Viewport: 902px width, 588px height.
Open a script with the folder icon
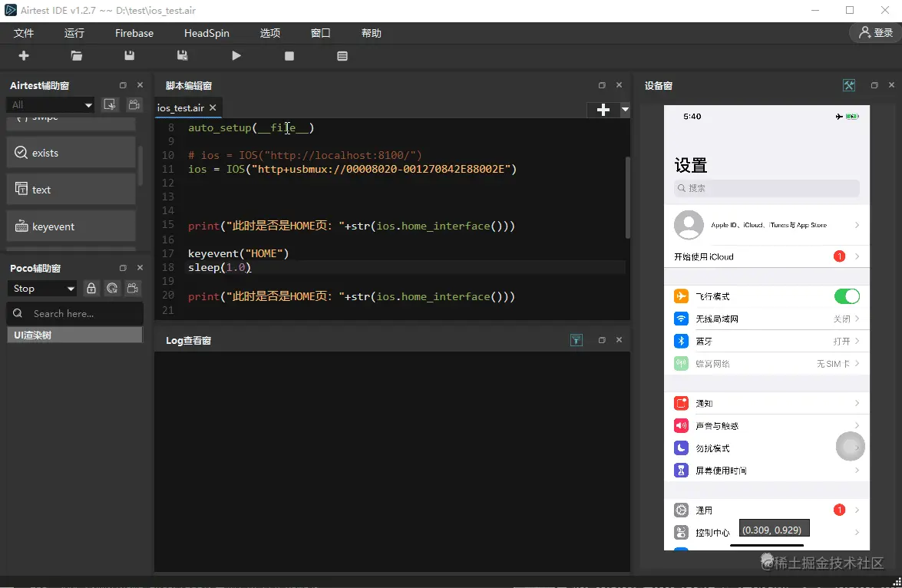pos(77,56)
